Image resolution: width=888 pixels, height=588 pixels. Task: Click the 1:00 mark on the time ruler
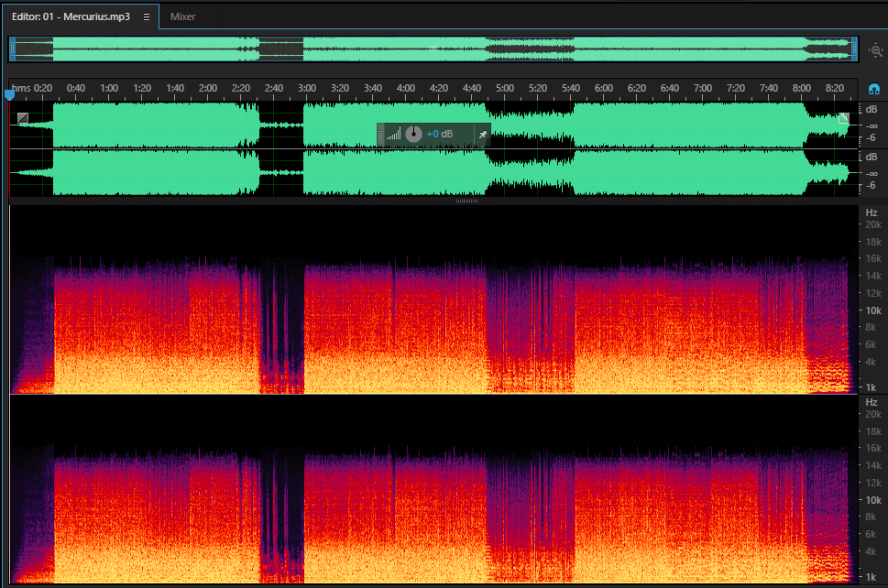[x=109, y=88]
